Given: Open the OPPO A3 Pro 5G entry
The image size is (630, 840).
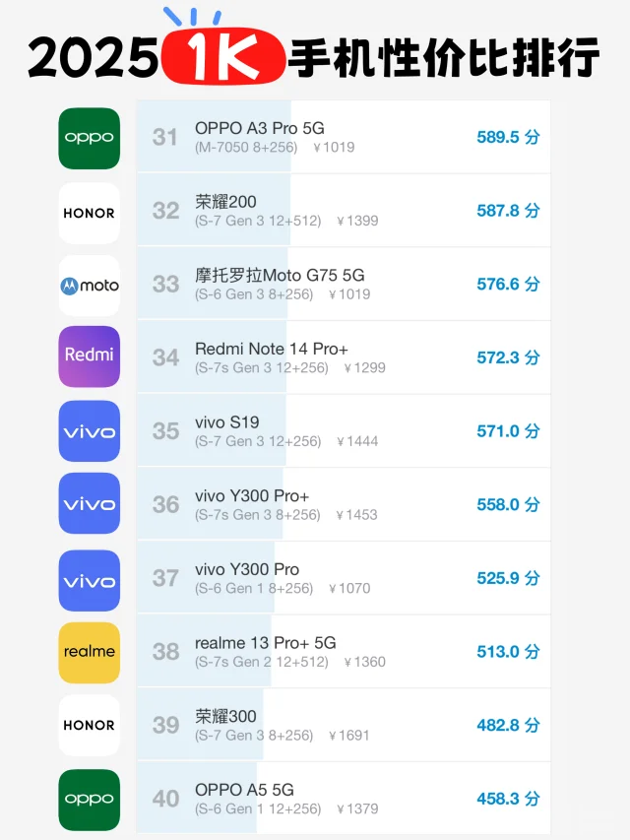Looking at the screenshot, I should [x=344, y=137].
